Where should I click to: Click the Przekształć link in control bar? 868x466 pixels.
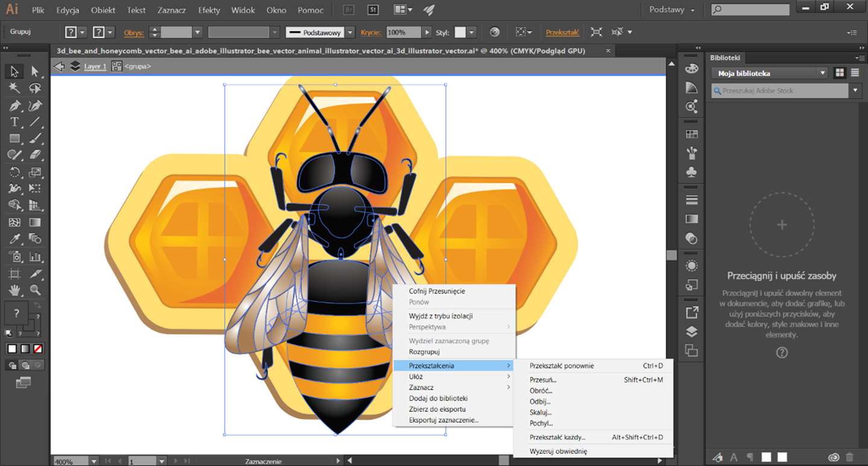(562, 33)
